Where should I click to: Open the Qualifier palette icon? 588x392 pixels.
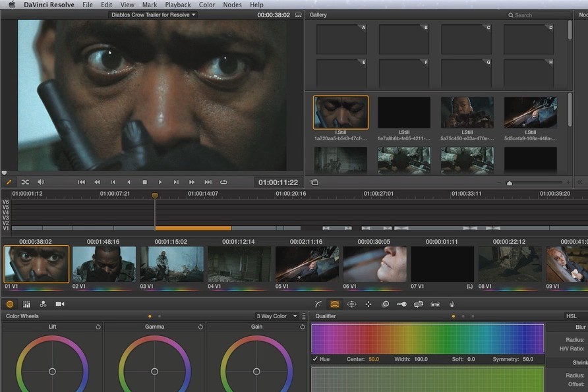(x=335, y=304)
